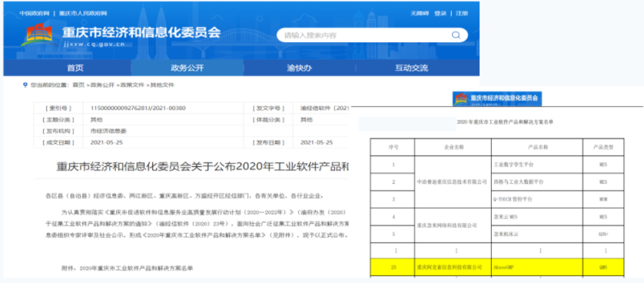Click the table title 2020年重庆市工业软件产品和解决方案名单
Image resolution: width=644 pixels, height=283 pixels.
[x=505, y=122]
